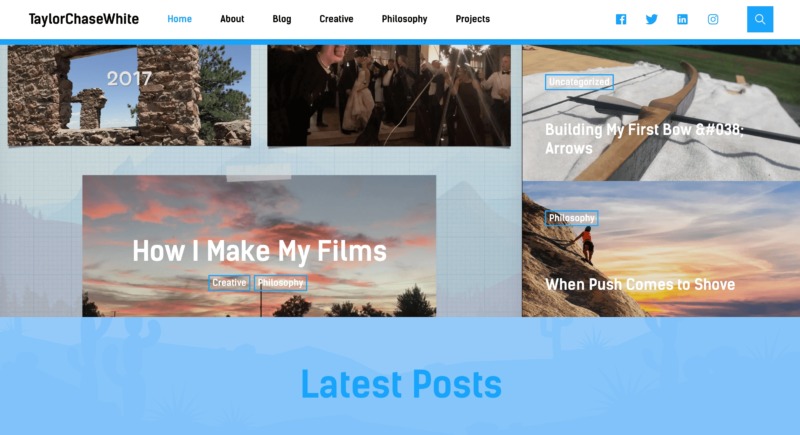The width and height of the screenshot is (800, 435).
Task: Open the Facebook profile icon
Action: [x=620, y=19]
